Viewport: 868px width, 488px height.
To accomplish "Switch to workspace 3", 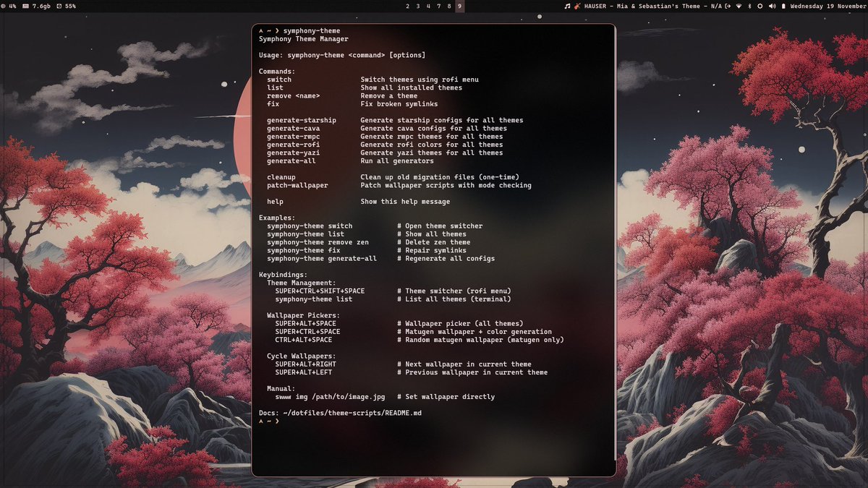I will tap(417, 6).
